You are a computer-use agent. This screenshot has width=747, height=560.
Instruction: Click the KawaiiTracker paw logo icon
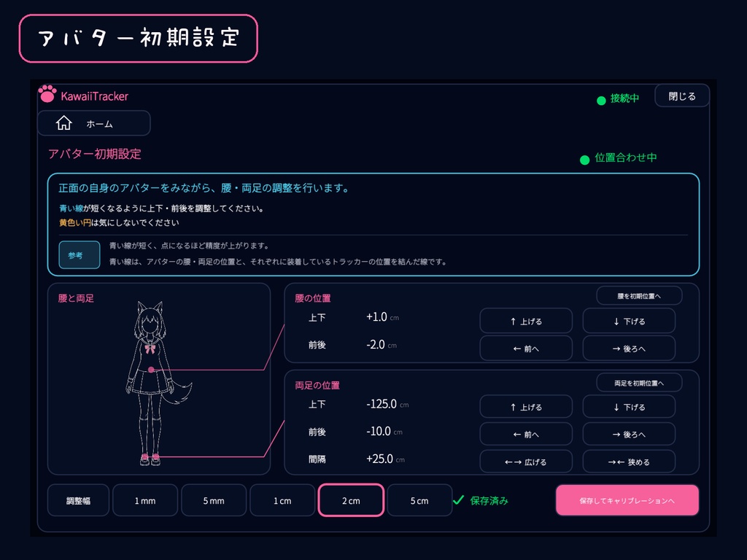[47, 94]
